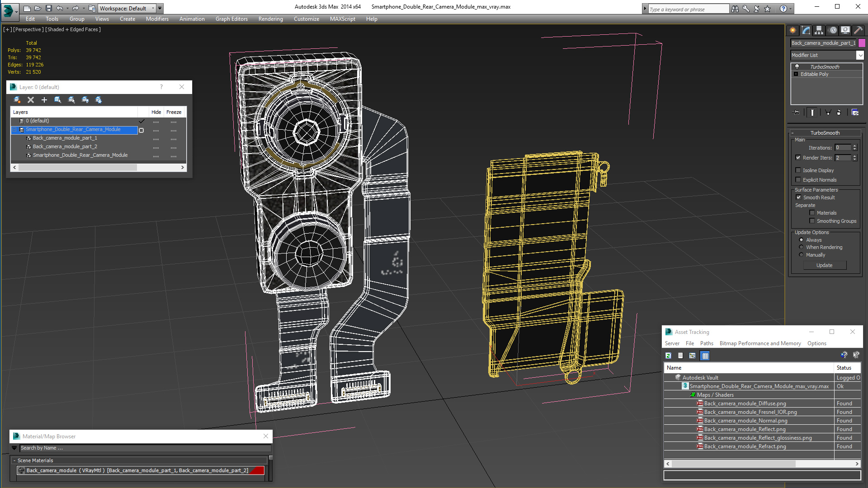Open the Hierarchy command panel tab
868x488 pixels.
click(819, 30)
